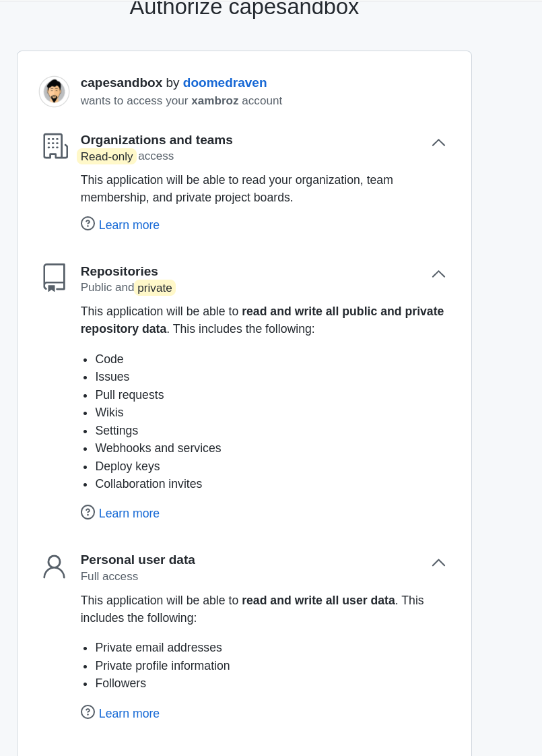Screen dimensions: 542x756
Task: Collapse the Organizations and teams section
Action: click(x=438, y=142)
